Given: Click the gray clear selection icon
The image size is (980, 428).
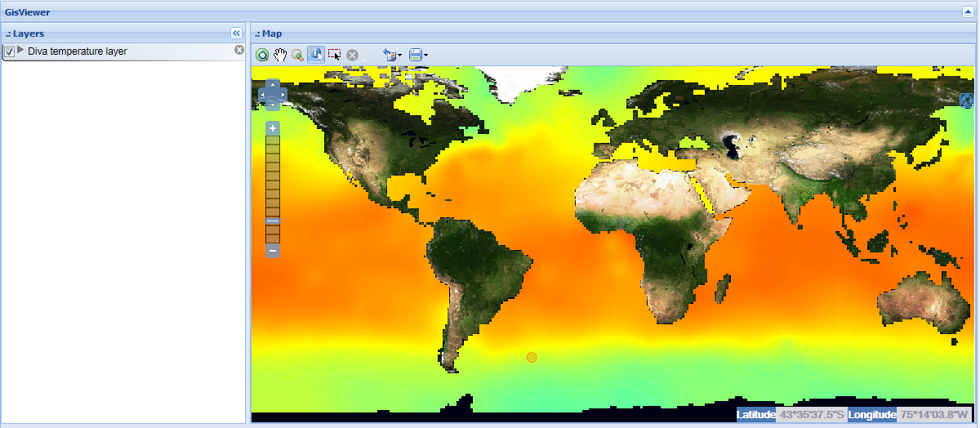Looking at the screenshot, I should pos(352,55).
